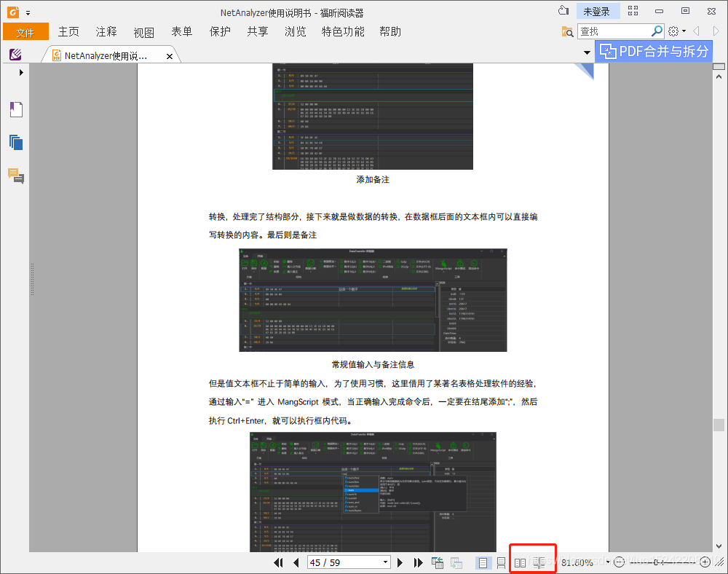Open the Pages thumbnails panel icon
The width and height of the screenshot is (728, 574).
point(16,143)
